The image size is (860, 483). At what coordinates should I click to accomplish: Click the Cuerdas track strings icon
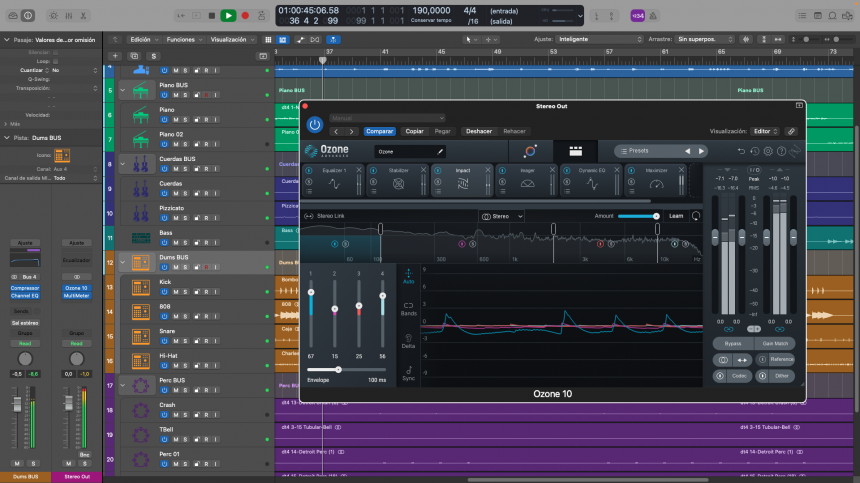[140, 189]
